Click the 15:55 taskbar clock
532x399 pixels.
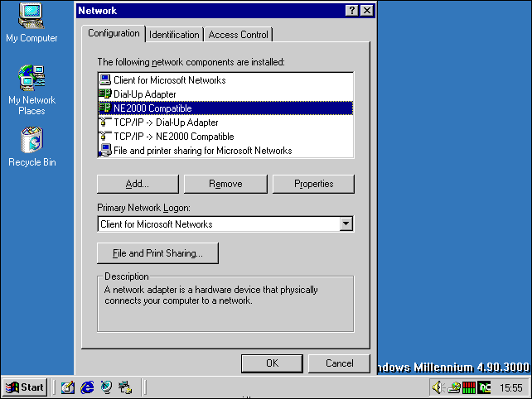coord(511,387)
